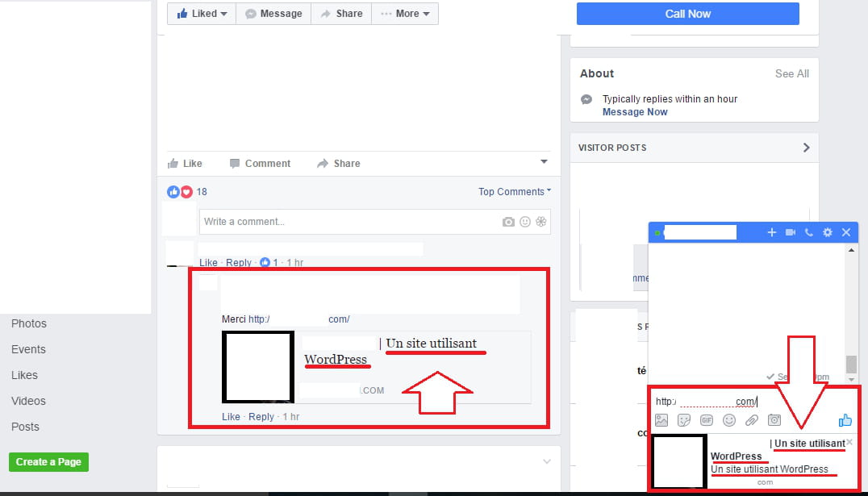The width and height of the screenshot is (868, 496).
Task: Click the 18 reactions count
Action: (x=202, y=192)
